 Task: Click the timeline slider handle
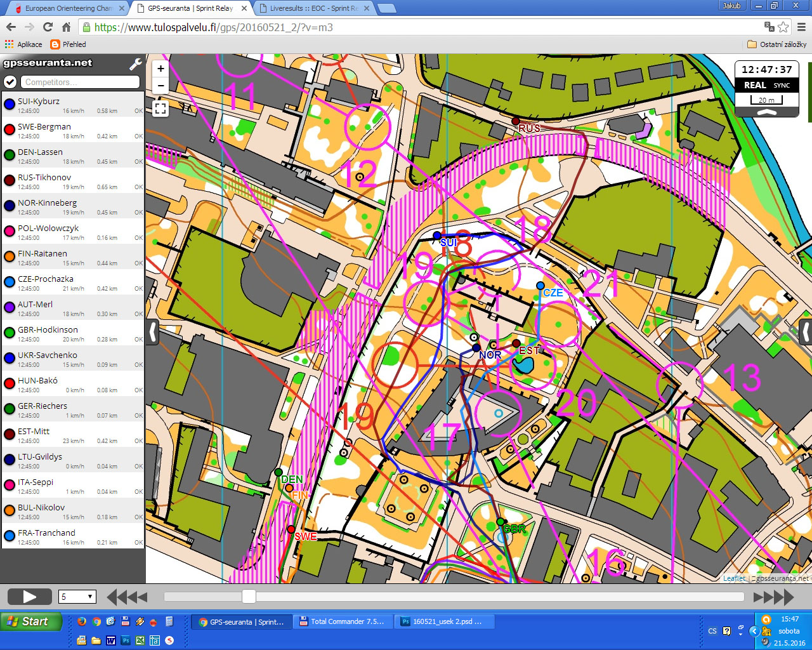pos(249,596)
